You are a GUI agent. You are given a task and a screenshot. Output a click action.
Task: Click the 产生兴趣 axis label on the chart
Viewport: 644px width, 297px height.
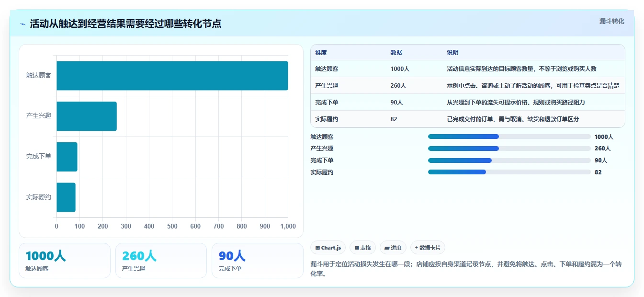39,116
